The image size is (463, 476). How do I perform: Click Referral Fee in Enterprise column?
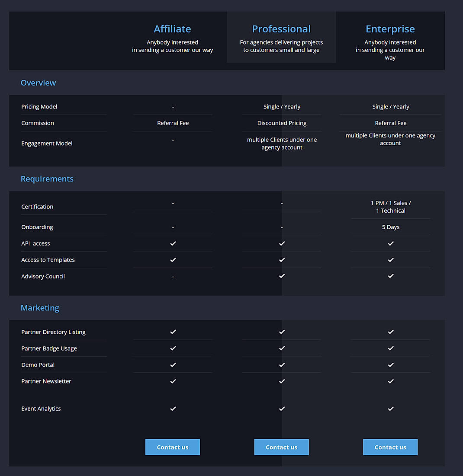click(x=391, y=123)
